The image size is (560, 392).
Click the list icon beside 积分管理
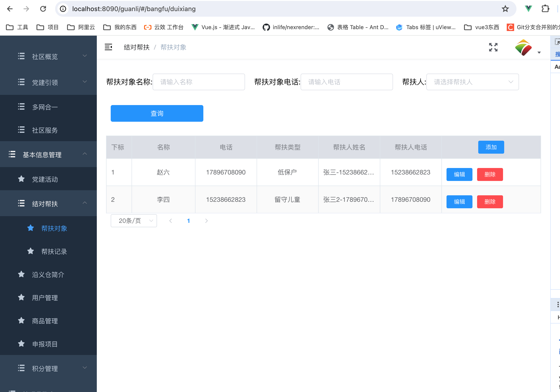point(21,368)
